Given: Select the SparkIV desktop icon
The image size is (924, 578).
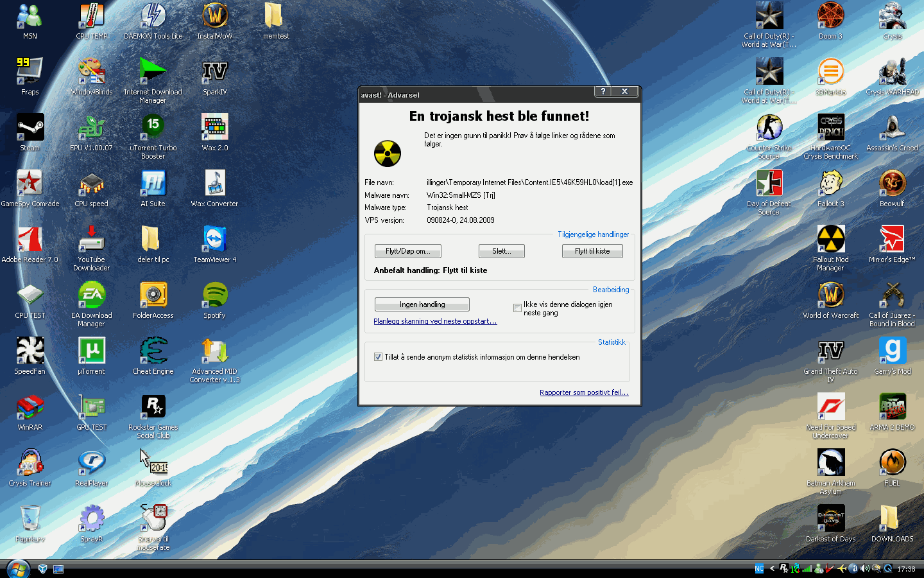Looking at the screenshot, I should pyautogui.click(x=214, y=76).
